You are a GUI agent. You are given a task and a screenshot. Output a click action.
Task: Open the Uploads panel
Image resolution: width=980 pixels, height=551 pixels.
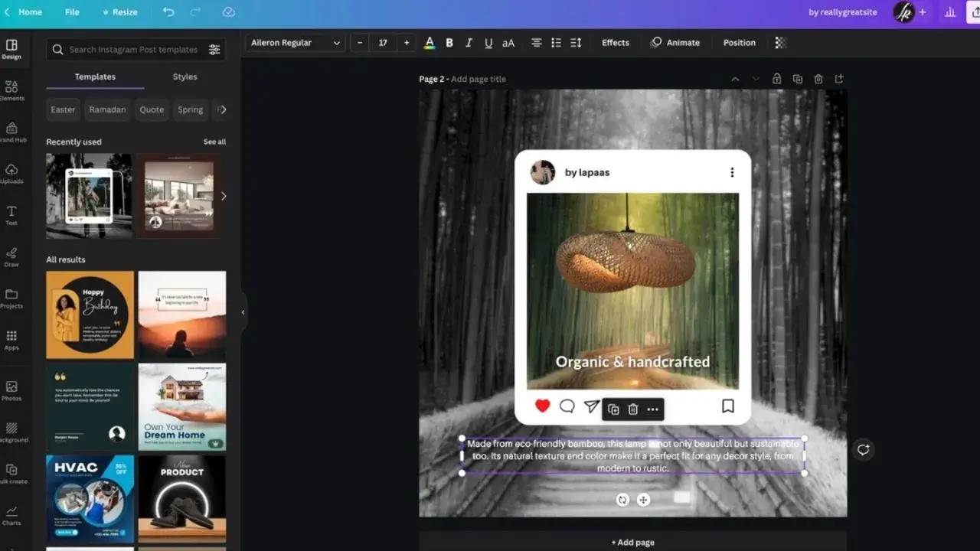click(11, 174)
